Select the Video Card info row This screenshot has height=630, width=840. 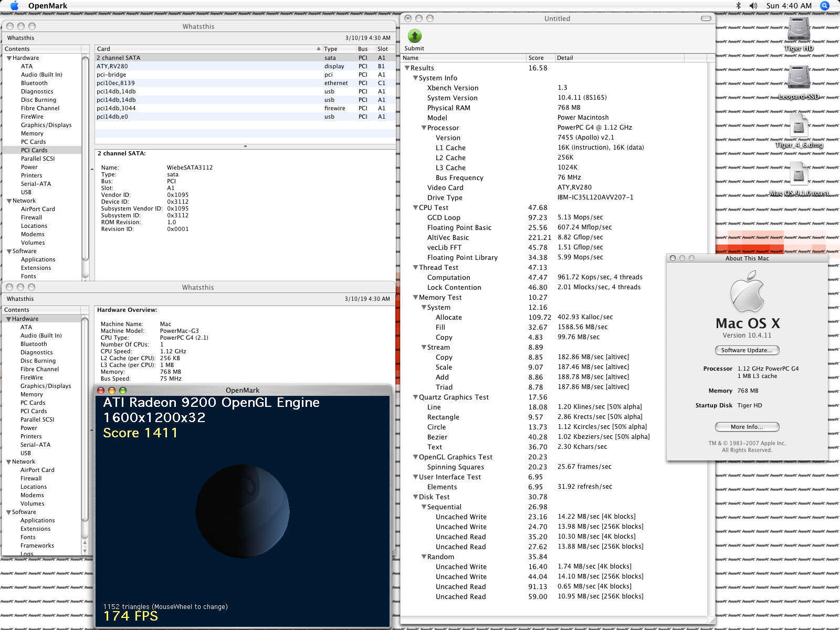click(553, 187)
